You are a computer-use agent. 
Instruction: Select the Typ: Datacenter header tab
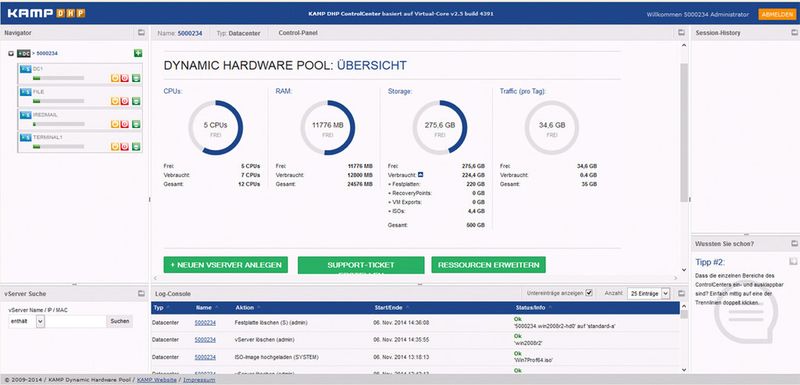click(238, 33)
